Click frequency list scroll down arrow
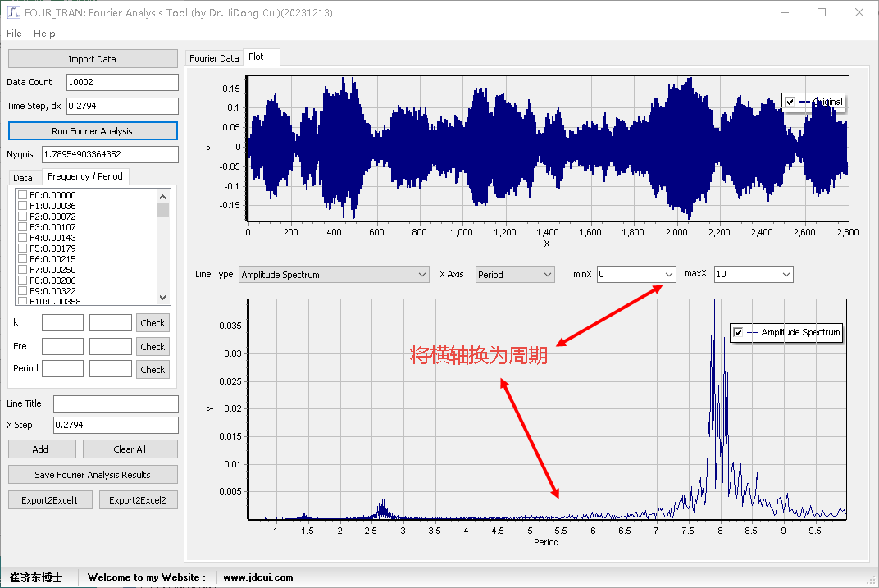This screenshot has height=588, width=879. pos(162,298)
